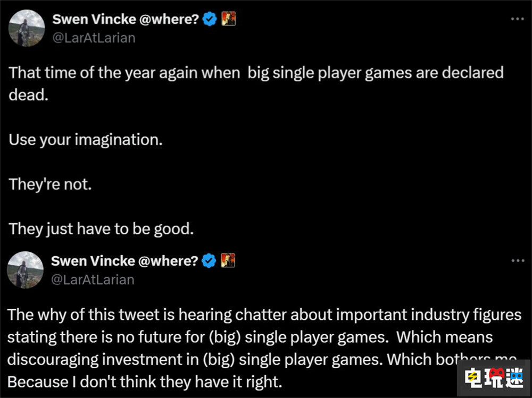Open the first tweet's three-dot more menu
The image size is (532, 398).
[x=517, y=19]
